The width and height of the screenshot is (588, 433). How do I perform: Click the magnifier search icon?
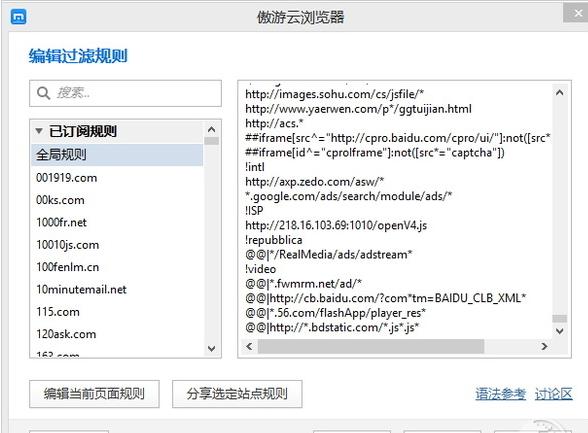[44, 93]
